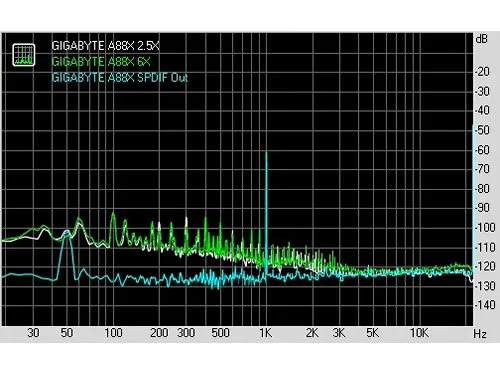The image size is (500, 375).
Task: Click the '30' frequency axis label
Action: click(33, 333)
